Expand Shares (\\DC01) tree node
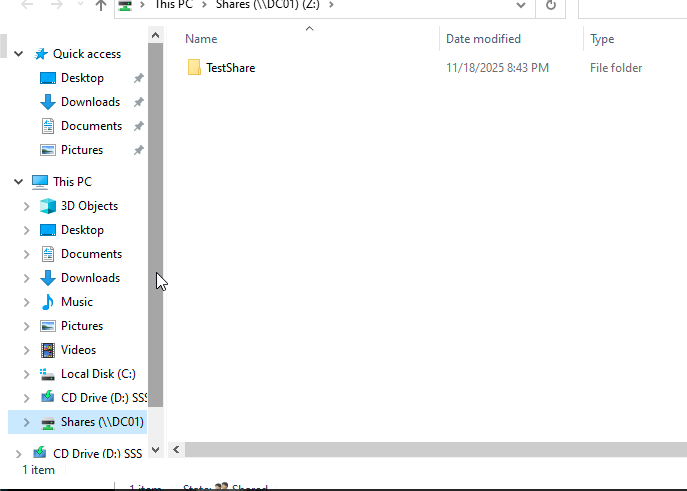This screenshot has width=687, height=491. tap(26, 422)
